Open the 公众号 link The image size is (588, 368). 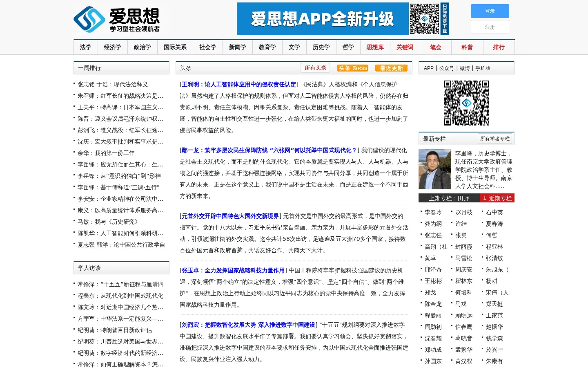pos(447,68)
